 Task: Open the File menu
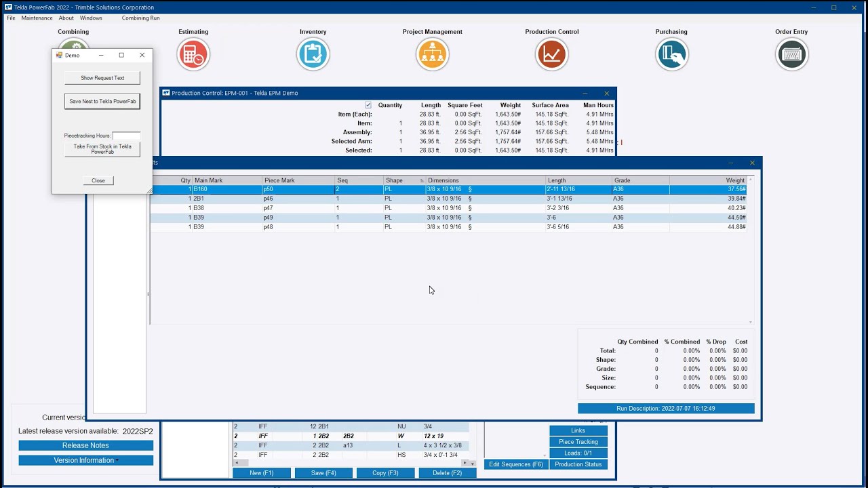(x=11, y=18)
